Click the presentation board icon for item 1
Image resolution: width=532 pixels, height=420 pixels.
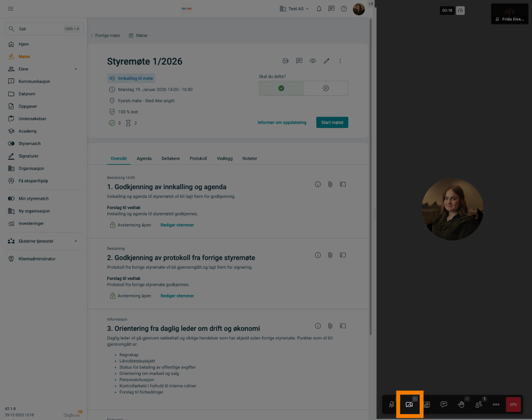(342, 184)
